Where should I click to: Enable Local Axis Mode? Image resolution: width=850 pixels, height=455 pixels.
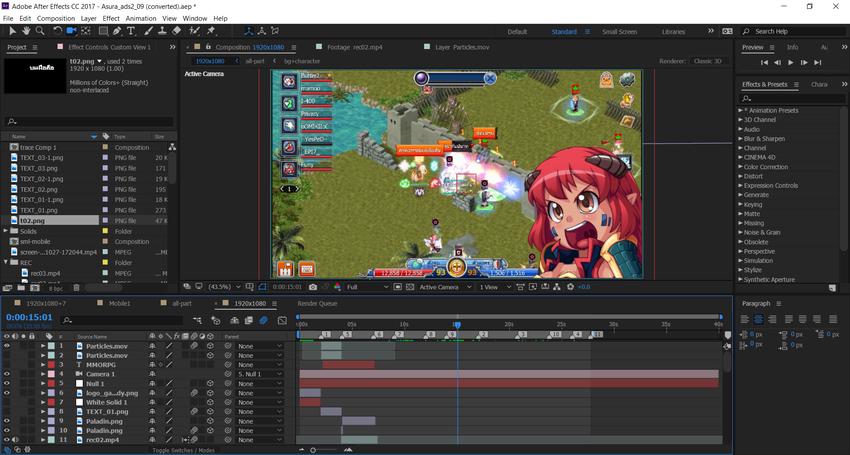tap(249, 31)
